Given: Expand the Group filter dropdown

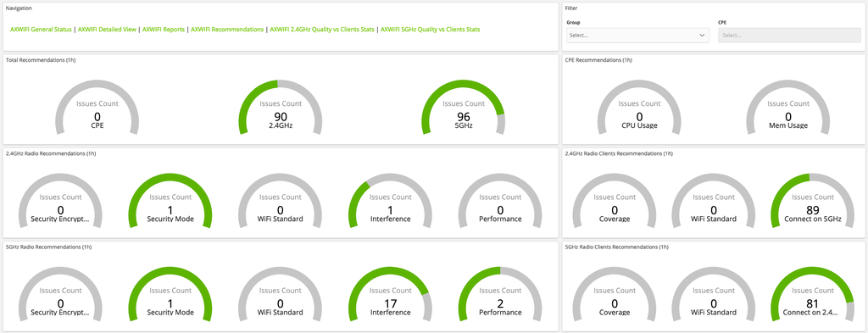Looking at the screenshot, I should click(x=637, y=36).
